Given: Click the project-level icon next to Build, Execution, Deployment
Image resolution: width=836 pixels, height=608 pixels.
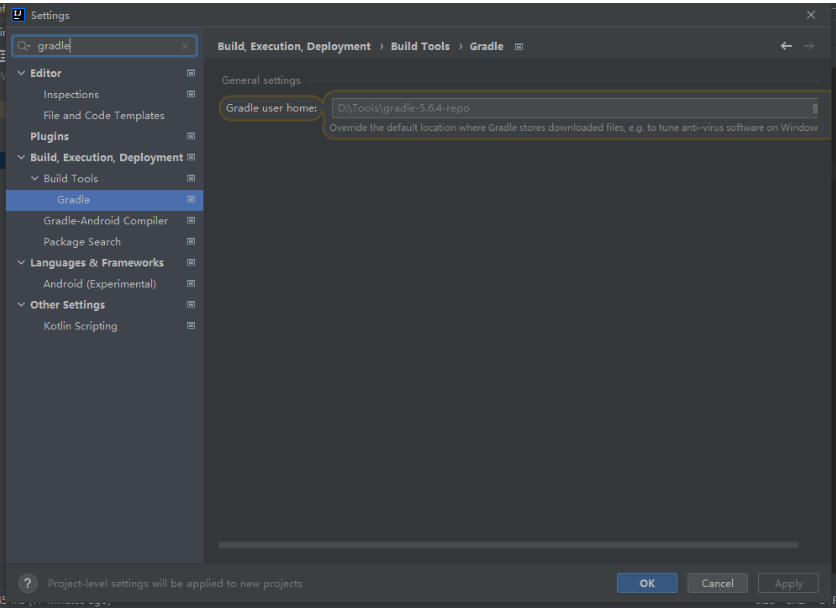Looking at the screenshot, I should (191, 157).
